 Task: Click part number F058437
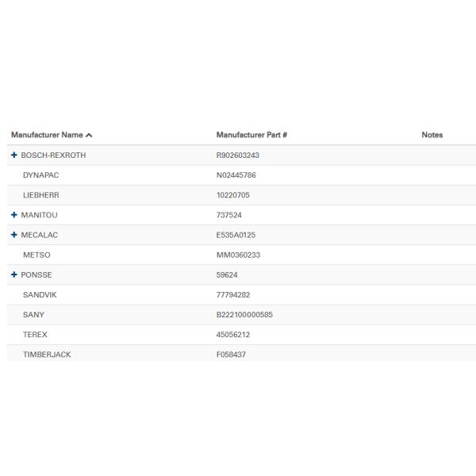tap(231, 355)
